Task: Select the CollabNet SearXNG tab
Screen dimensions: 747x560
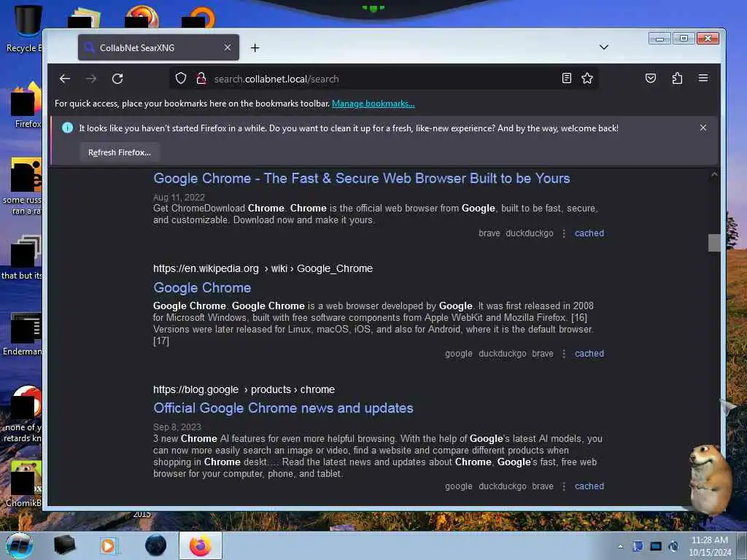Action: pos(158,47)
